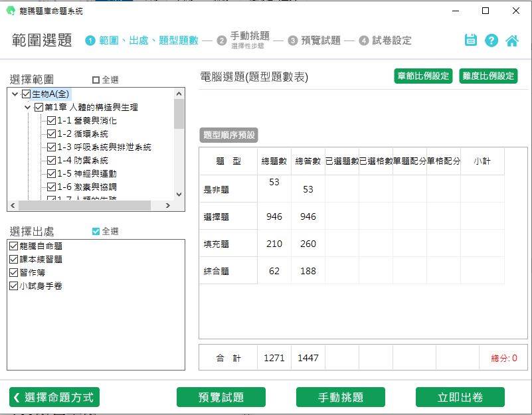Click the green 手動挑題 button

340,397
